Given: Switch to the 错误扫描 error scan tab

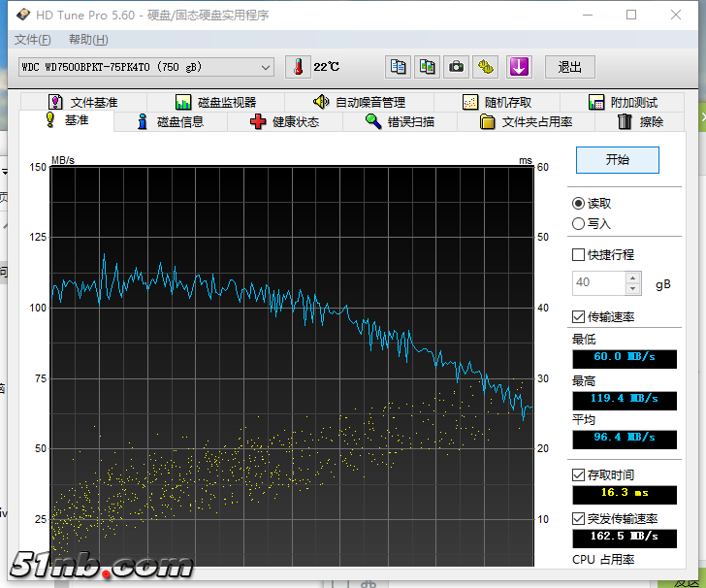Looking at the screenshot, I should [400, 121].
